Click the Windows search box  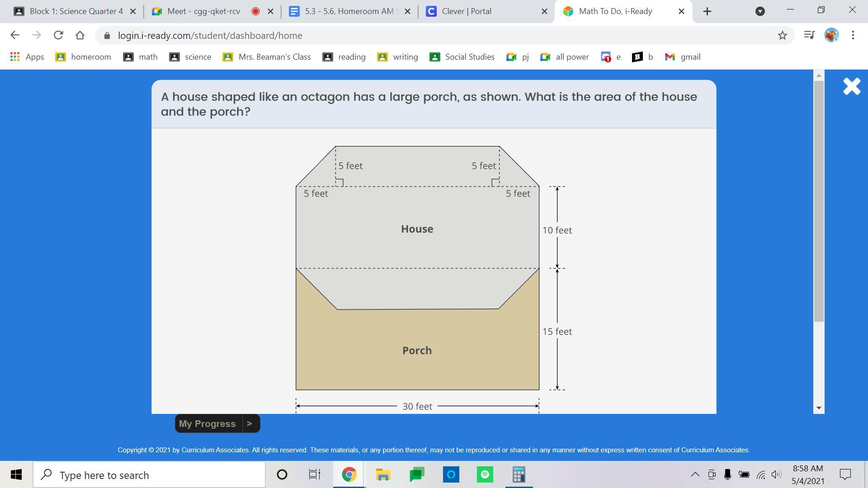(149, 475)
